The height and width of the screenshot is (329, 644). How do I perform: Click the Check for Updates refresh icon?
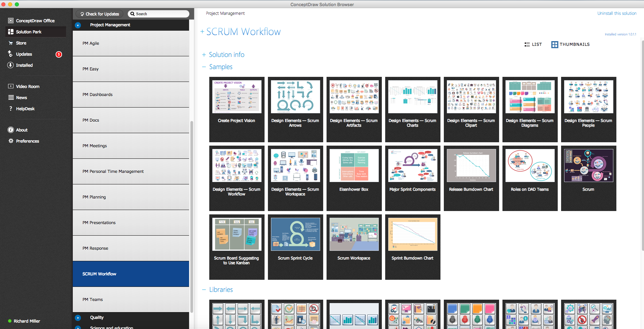82,14
